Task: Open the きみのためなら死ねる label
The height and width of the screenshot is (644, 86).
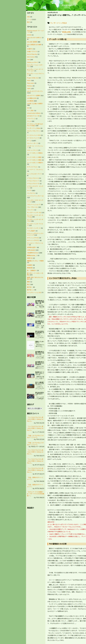Action: click(x=34, y=113)
